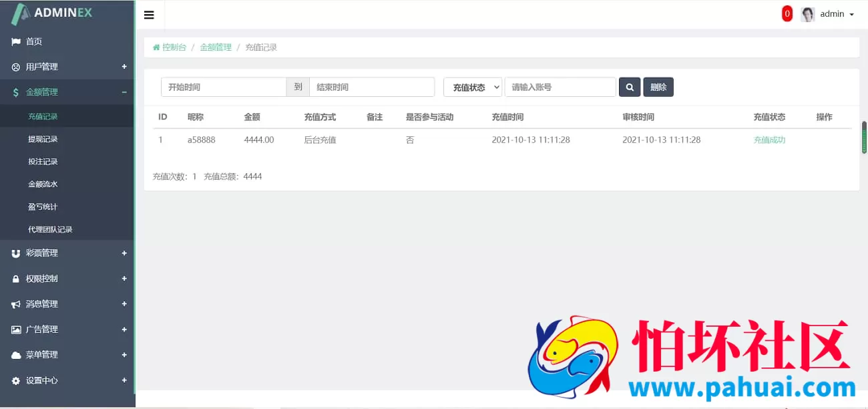Click inside the 请输入账号 input field
The image size is (868, 409).
coord(560,86)
